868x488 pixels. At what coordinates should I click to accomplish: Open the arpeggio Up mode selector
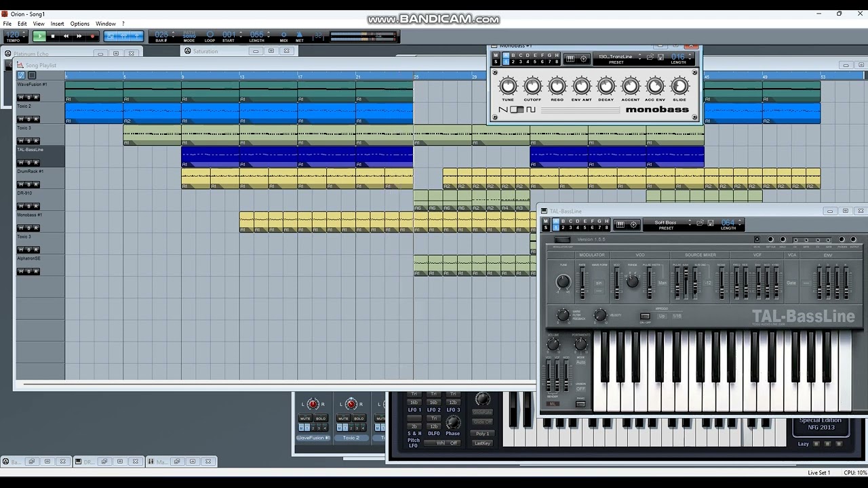[x=662, y=316]
